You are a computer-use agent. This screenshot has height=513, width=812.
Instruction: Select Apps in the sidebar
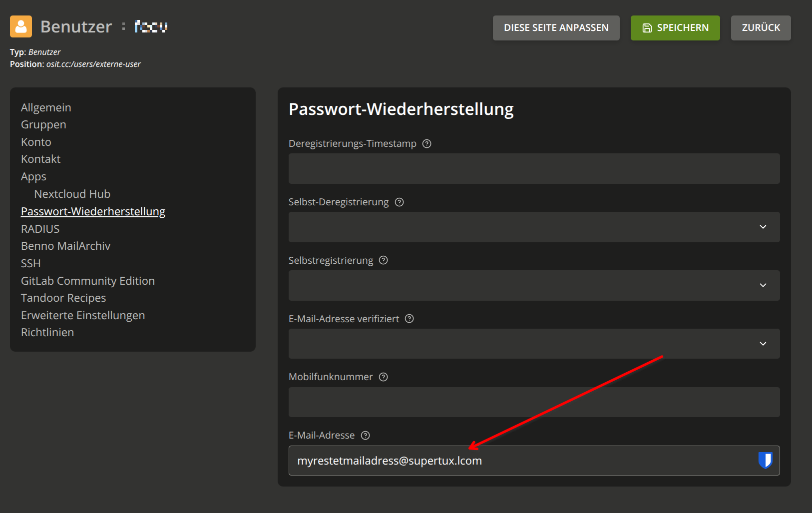click(33, 177)
